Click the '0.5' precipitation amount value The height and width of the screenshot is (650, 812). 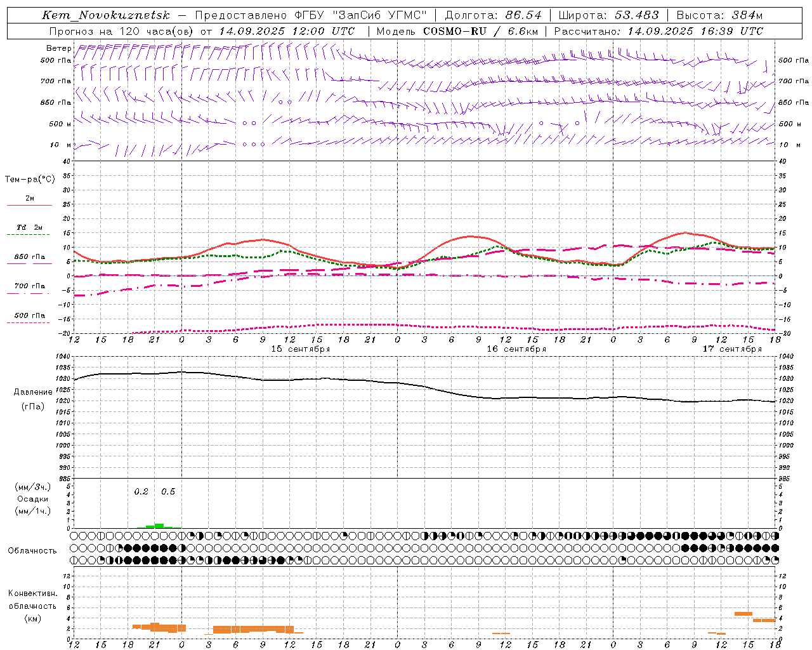coord(168,492)
